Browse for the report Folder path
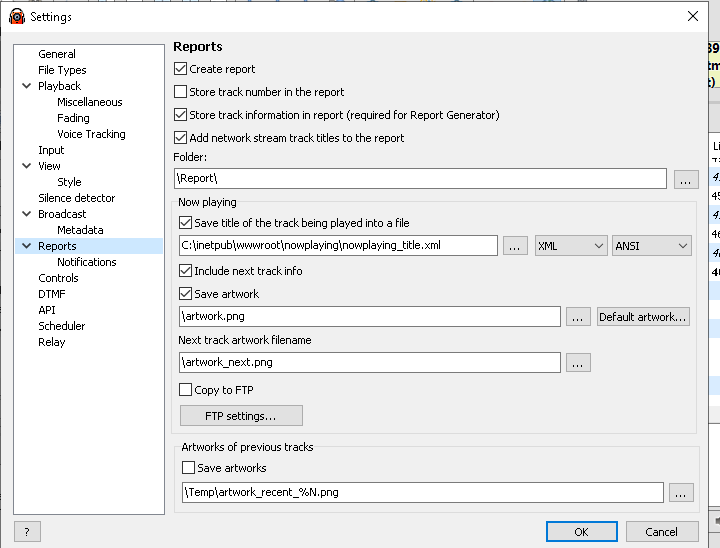The height and width of the screenshot is (548, 720). (686, 179)
